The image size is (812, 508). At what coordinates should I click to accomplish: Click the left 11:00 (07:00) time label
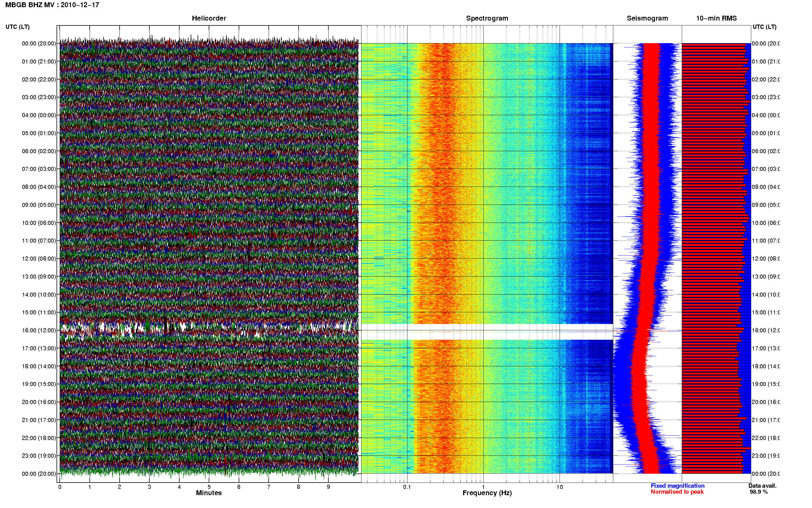pyautogui.click(x=39, y=241)
